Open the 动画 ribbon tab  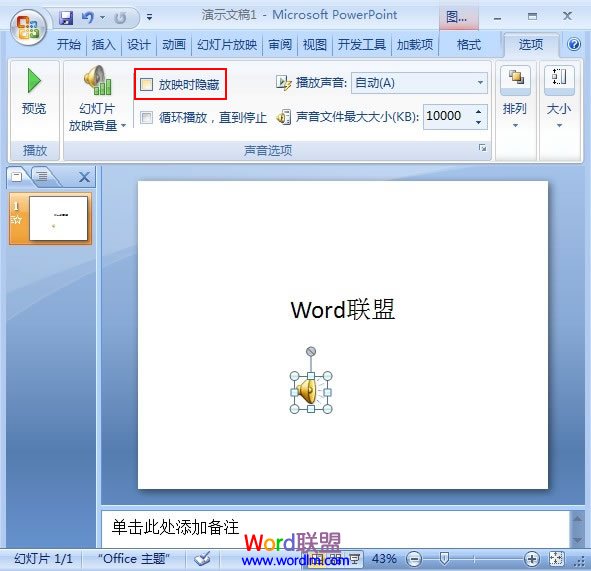pyautogui.click(x=174, y=45)
